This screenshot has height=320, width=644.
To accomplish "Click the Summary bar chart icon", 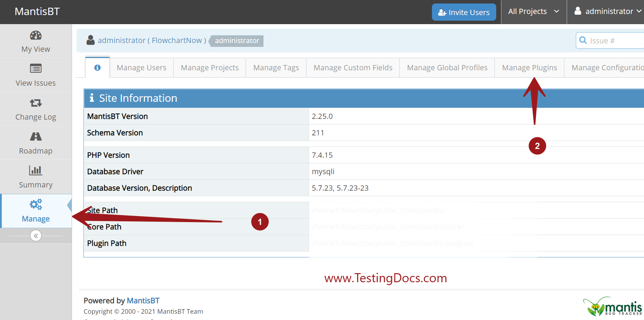I will click(x=36, y=170).
